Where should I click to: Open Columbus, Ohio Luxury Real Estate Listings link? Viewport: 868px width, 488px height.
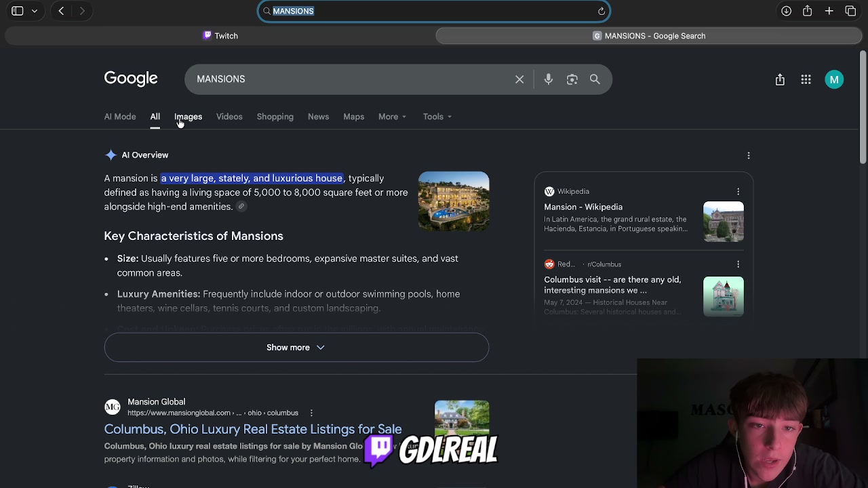253,429
